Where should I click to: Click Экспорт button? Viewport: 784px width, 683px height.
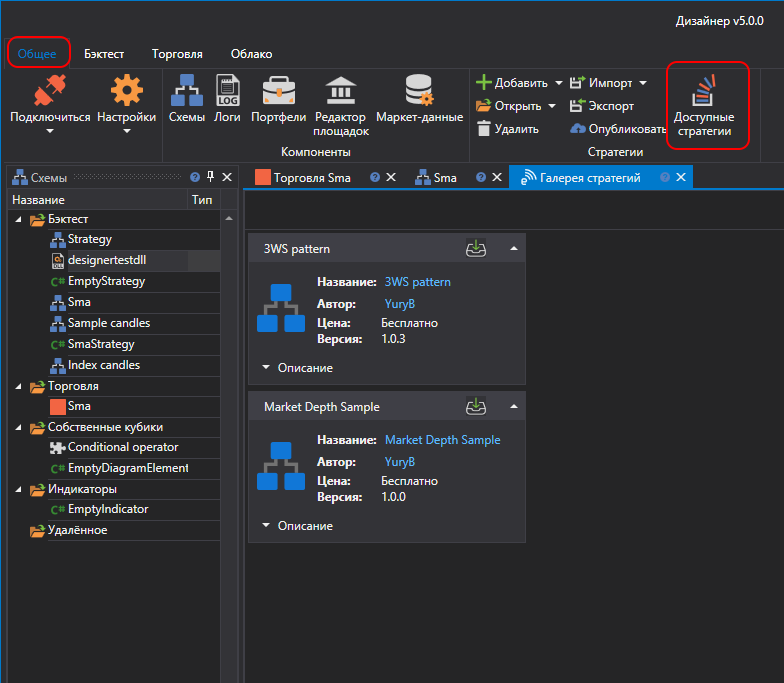[602, 106]
